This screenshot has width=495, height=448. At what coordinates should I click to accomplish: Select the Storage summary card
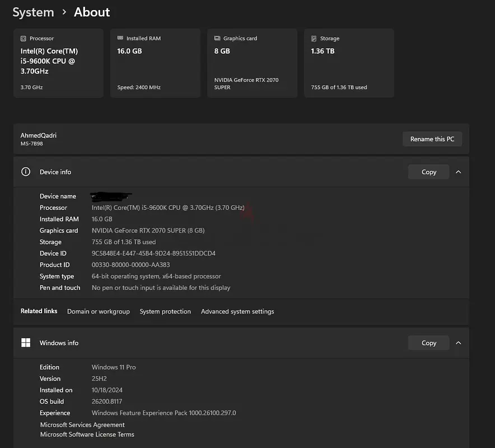pyautogui.click(x=349, y=63)
